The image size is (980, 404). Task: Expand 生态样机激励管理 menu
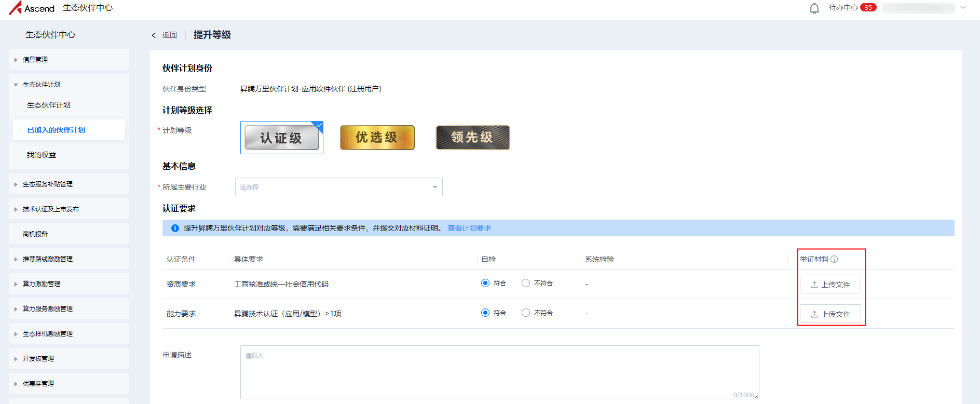[69, 334]
